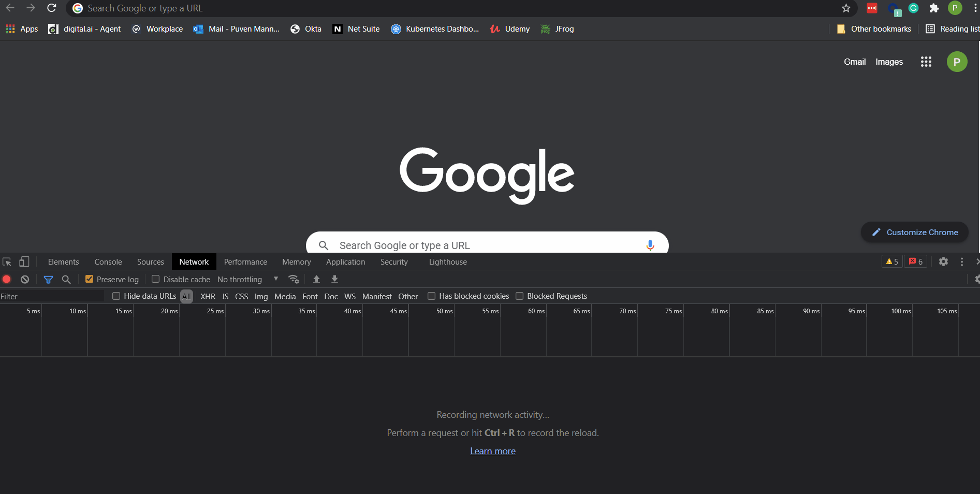Open the Lighthouse tab

click(x=448, y=262)
